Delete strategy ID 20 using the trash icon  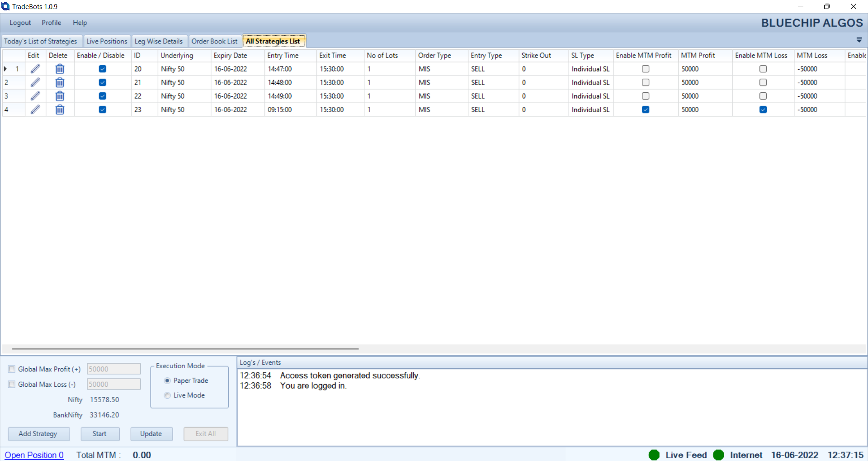coord(60,69)
